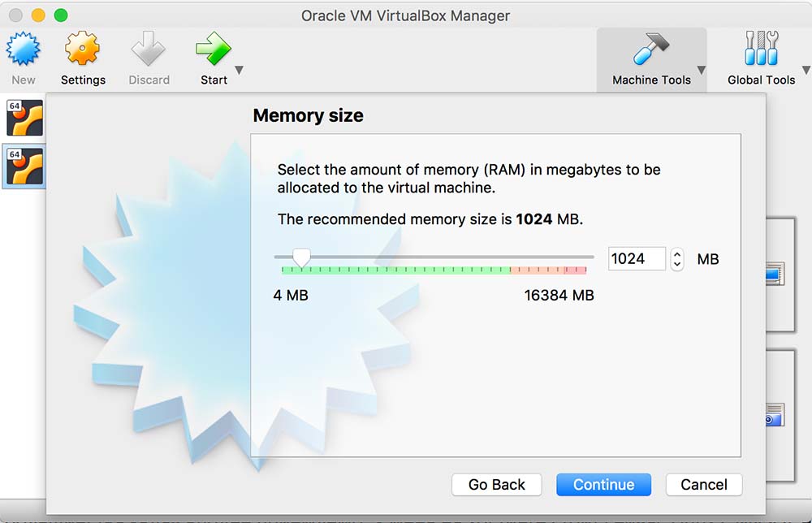The width and height of the screenshot is (812, 523).
Task: Click the New virtual machine icon
Action: [x=23, y=50]
